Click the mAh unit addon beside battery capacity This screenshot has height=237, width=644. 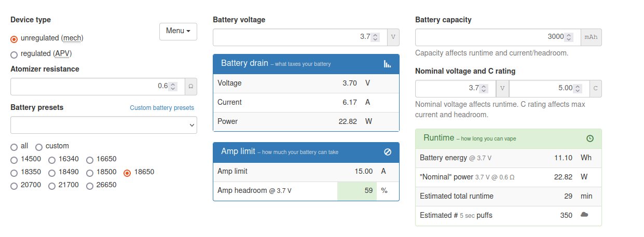coord(591,37)
